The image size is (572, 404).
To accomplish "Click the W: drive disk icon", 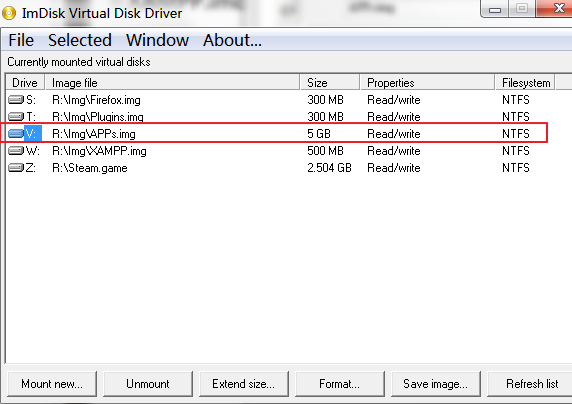I will 16,151.
